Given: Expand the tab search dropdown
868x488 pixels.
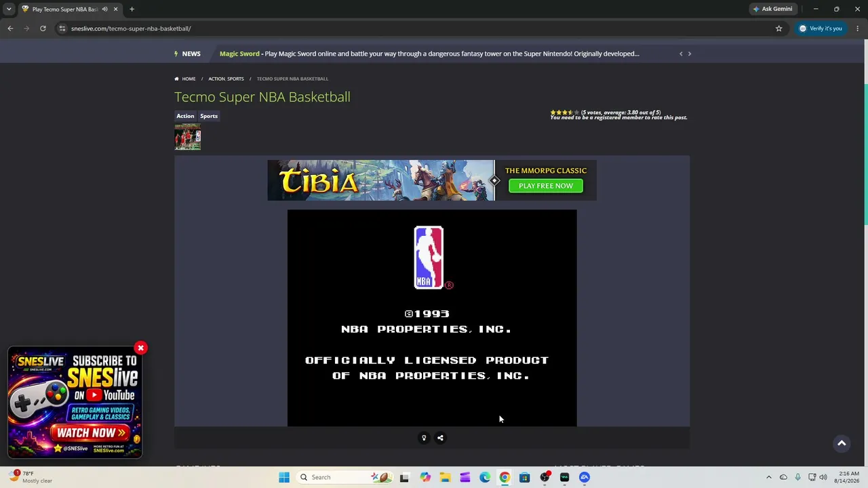Looking at the screenshot, I should pyautogui.click(x=9, y=9).
